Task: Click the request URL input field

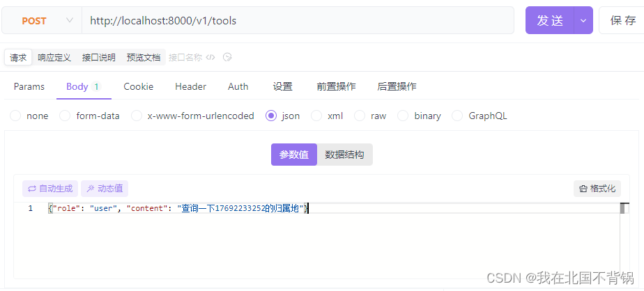Action: (298, 20)
